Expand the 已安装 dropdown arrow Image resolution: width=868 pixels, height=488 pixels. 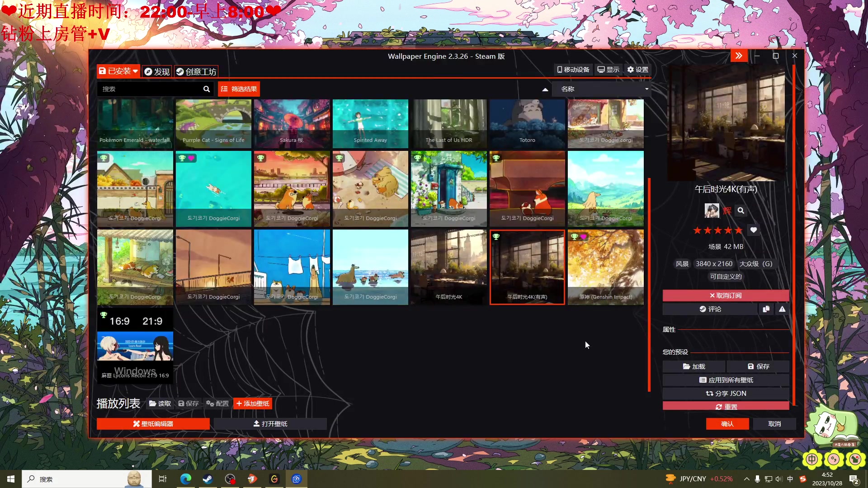click(x=135, y=71)
